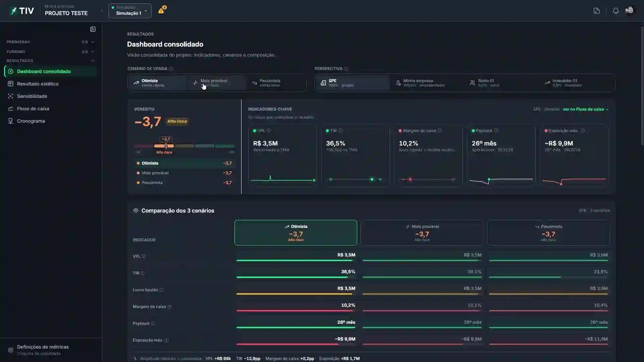Open Definições de métricas settings
Screen dimensions: 644x362
click(x=51, y=350)
